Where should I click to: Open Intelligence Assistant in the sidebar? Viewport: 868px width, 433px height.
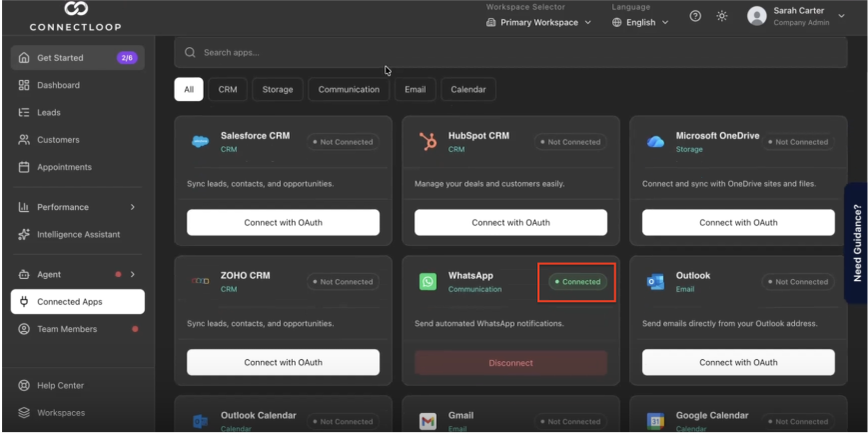(78, 235)
